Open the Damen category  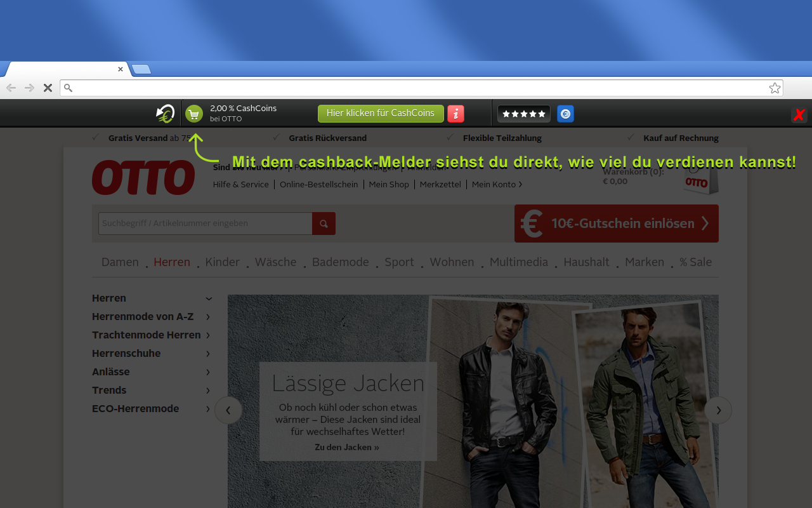click(x=120, y=262)
